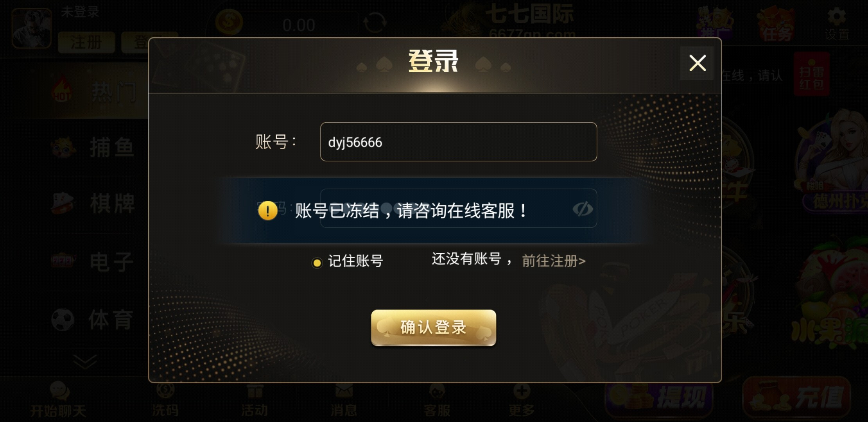Select the 捕鱼 category tab
The height and width of the screenshot is (422, 868).
[x=93, y=148]
